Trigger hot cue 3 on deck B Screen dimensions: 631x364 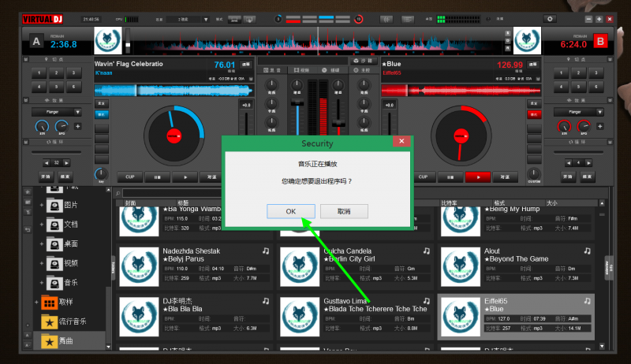click(x=596, y=72)
